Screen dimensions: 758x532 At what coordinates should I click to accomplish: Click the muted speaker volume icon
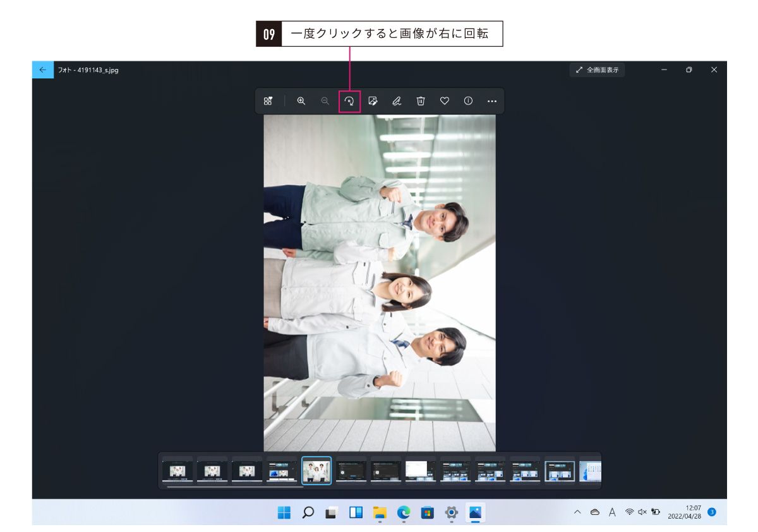[642, 512]
